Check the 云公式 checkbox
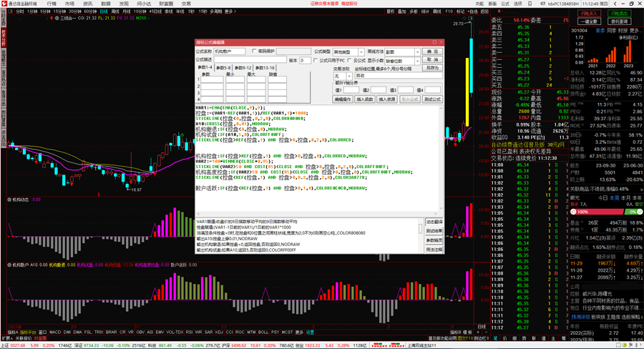Screen dimensions: 644x349 [x=350, y=61]
